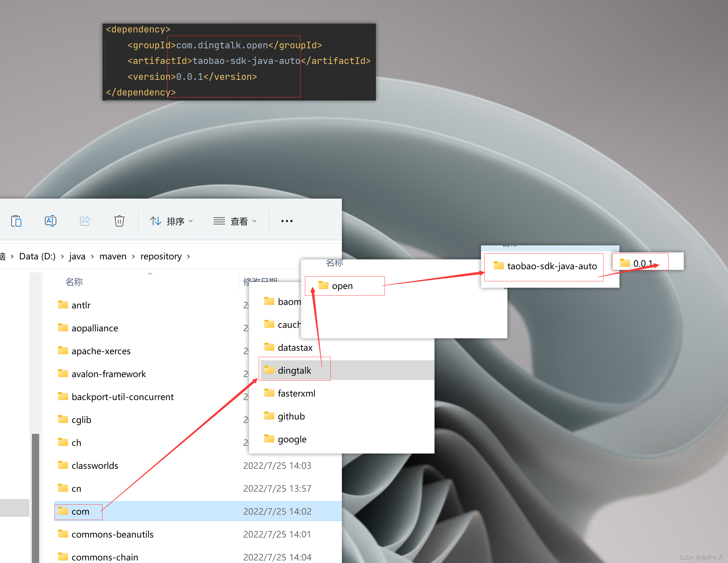728x563 pixels.
Task: Expand chevron after repository in breadcrumb
Action: coord(189,256)
